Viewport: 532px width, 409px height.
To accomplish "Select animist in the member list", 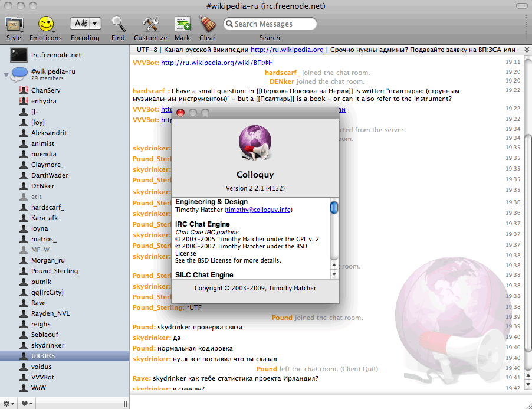I will point(64,143).
